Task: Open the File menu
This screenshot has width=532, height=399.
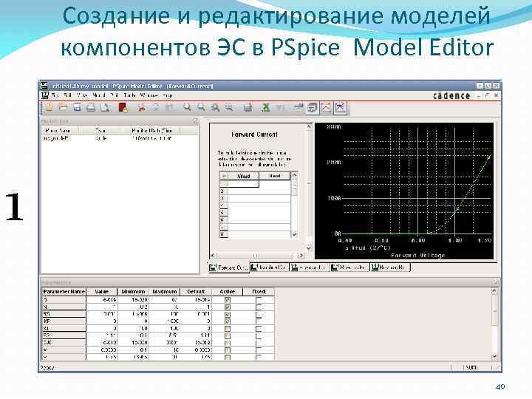Action: click(55, 95)
